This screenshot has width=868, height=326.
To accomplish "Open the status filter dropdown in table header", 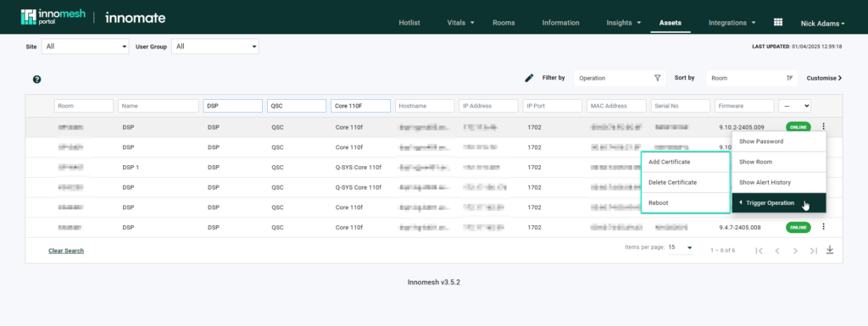I will [794, 106].
